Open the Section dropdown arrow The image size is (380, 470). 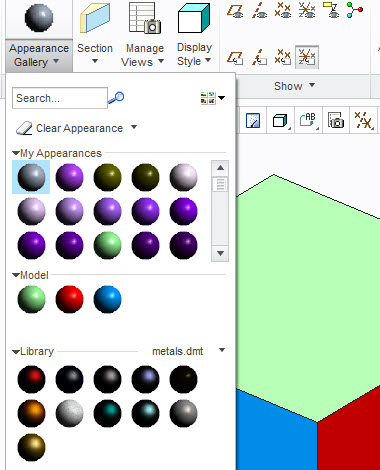click(95, 61)
